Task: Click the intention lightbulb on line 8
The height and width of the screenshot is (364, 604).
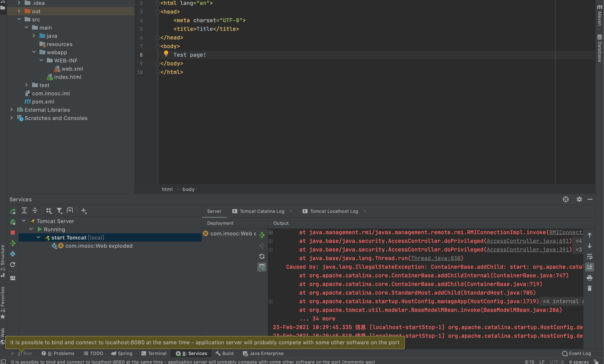Action: (x=166, y=53)
